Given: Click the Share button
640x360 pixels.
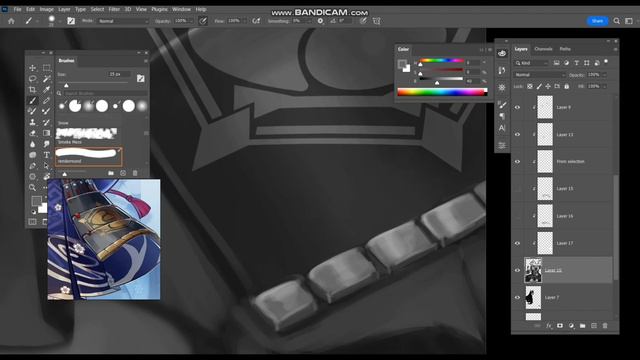Looking at the screenshot, I should click(x=597, y=21).
